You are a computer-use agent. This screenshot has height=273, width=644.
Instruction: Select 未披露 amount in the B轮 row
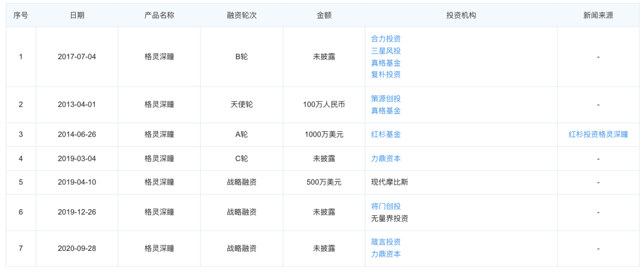tap(324, 57)
